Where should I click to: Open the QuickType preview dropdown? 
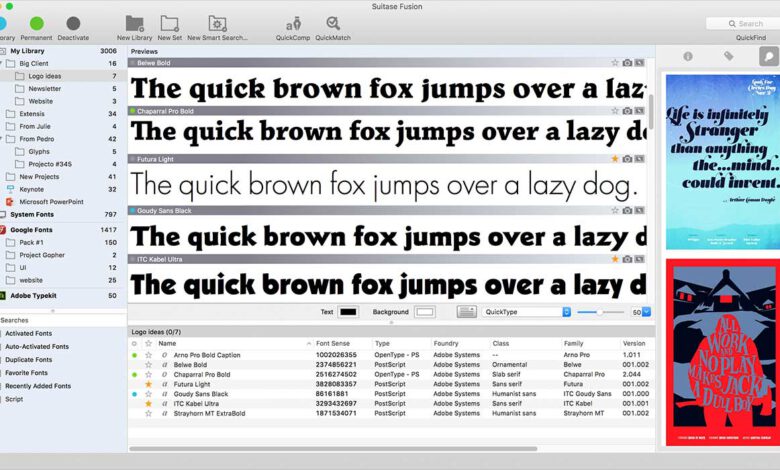pos(527,312)
